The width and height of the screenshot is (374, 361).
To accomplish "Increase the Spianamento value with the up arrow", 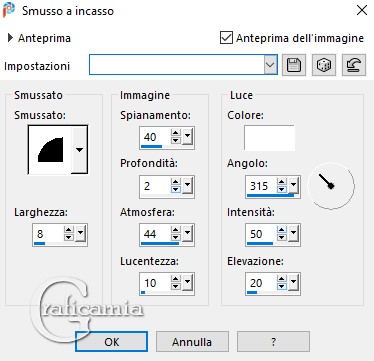I will [176, 133].
